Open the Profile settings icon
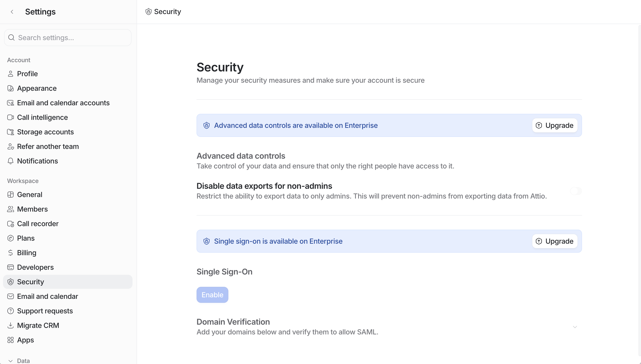 point(11,74)
